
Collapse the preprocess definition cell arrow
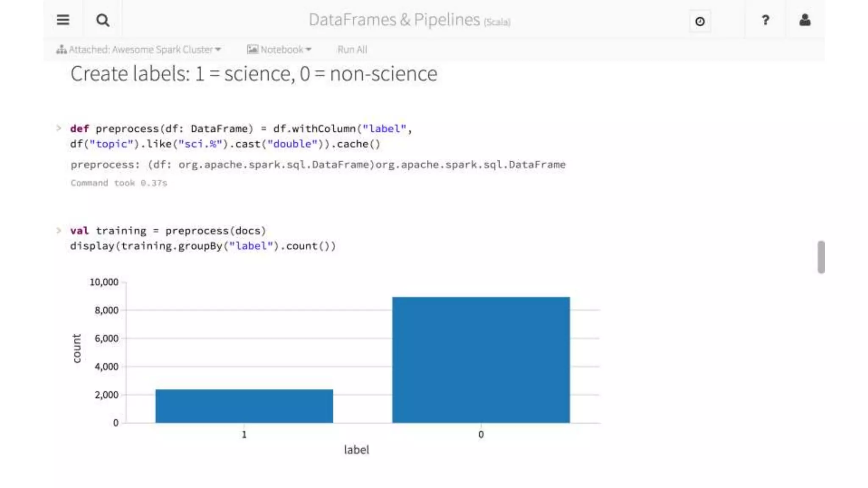click(59, 128)
